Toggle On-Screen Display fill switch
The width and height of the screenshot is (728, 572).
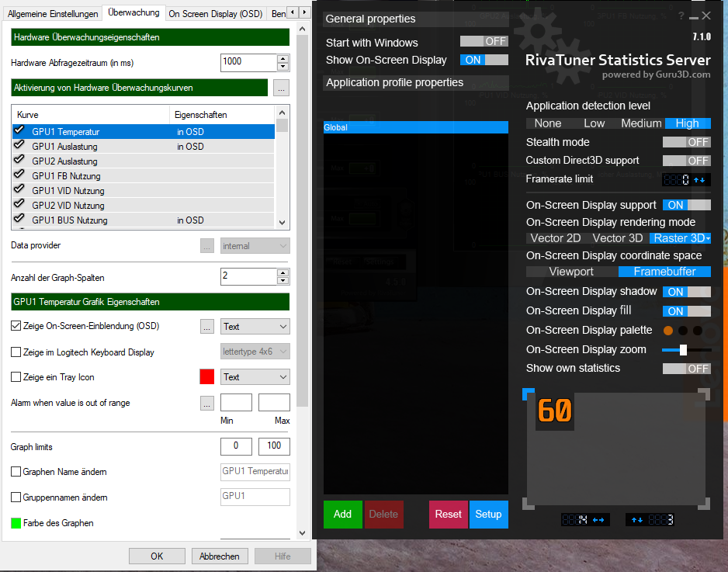[x=687, y=311]
